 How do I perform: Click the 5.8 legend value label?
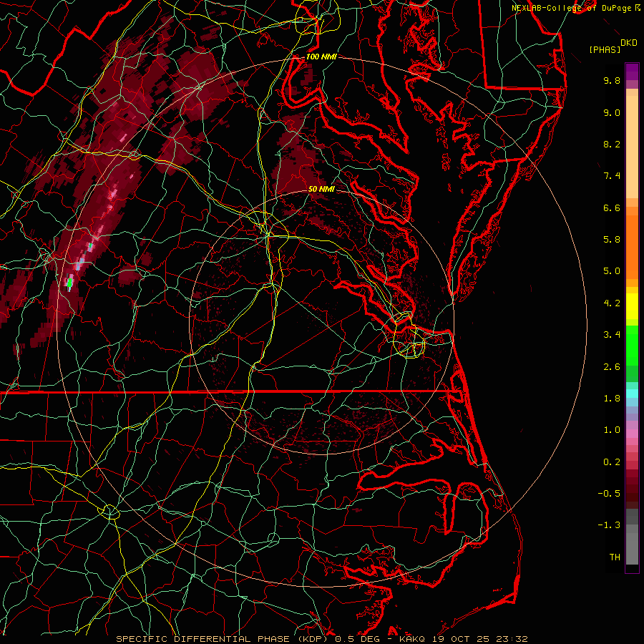pyautogui.click(x=612, y=240)
